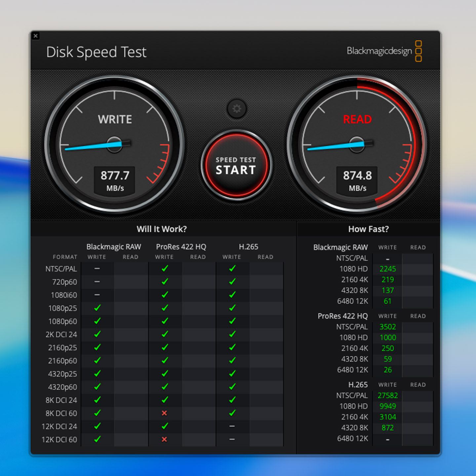
Task: Switch to the How Fast panel
Action: coord(368,229)
